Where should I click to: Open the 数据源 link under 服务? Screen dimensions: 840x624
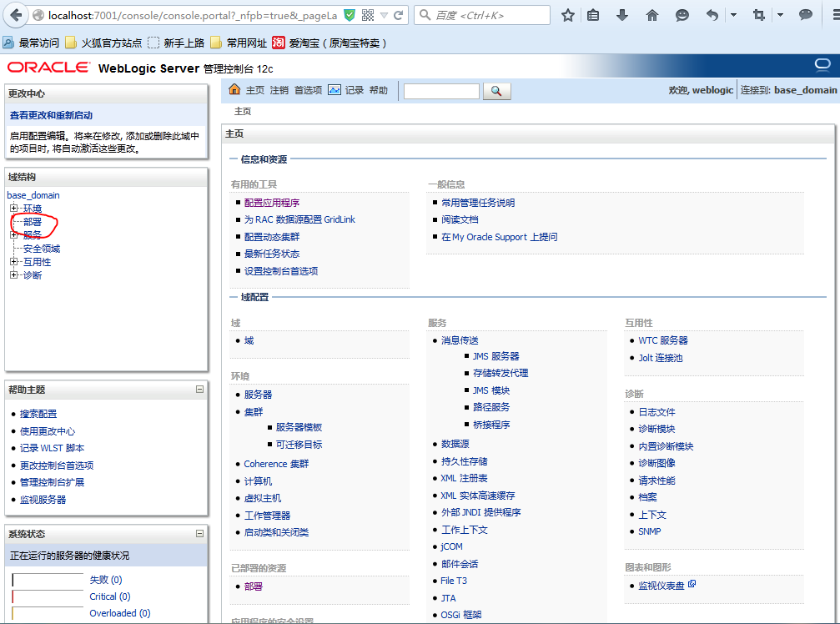(455, 444)
